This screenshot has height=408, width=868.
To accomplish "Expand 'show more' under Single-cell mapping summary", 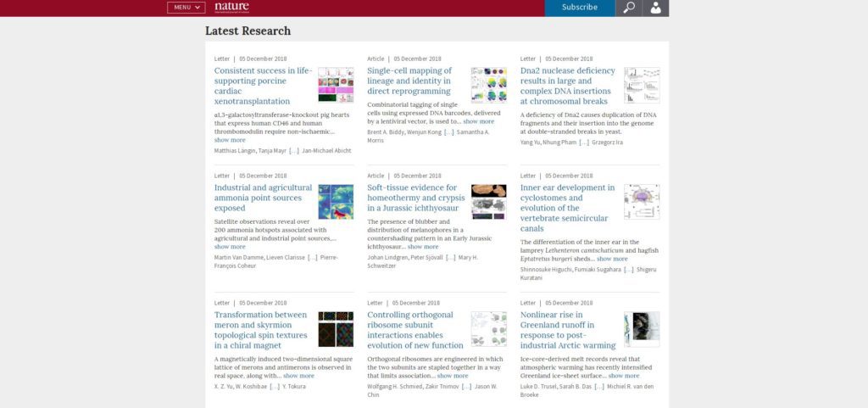I will point(478,121).
